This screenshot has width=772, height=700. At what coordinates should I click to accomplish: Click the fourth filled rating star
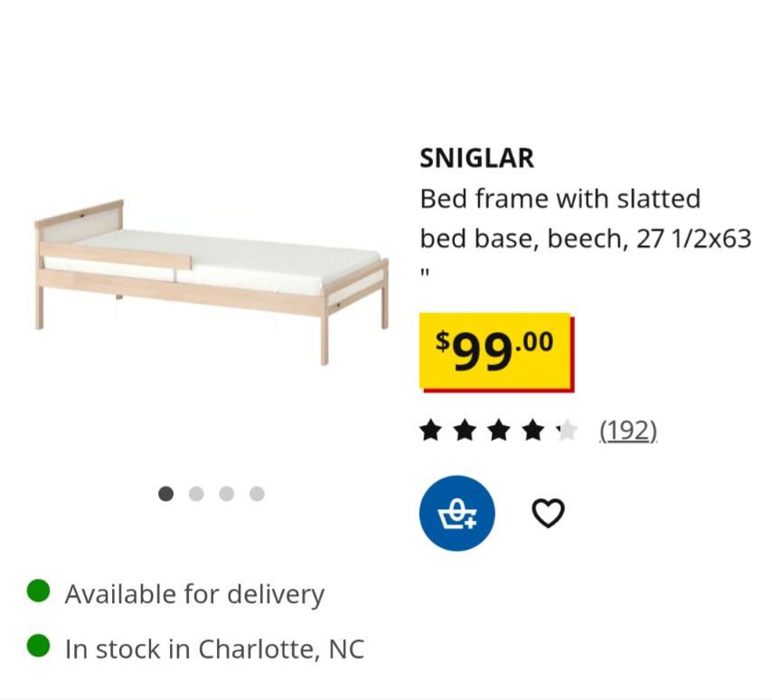coord(532,430)
